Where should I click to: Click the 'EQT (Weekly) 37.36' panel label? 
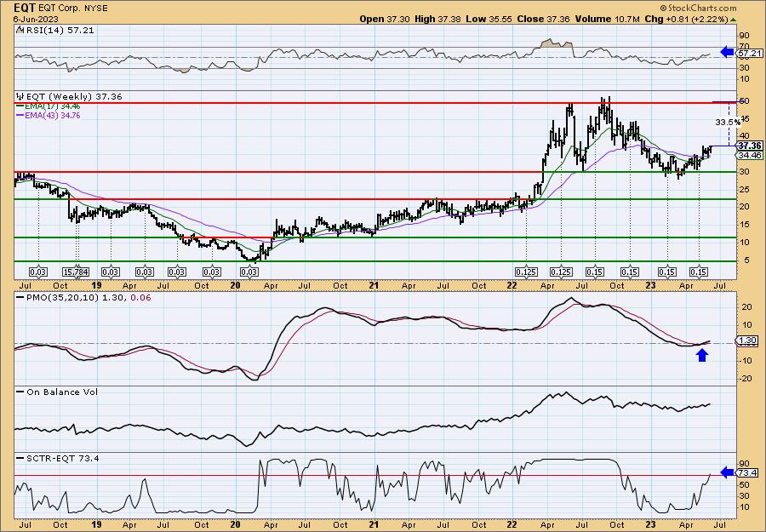click(x=74, y=96)
